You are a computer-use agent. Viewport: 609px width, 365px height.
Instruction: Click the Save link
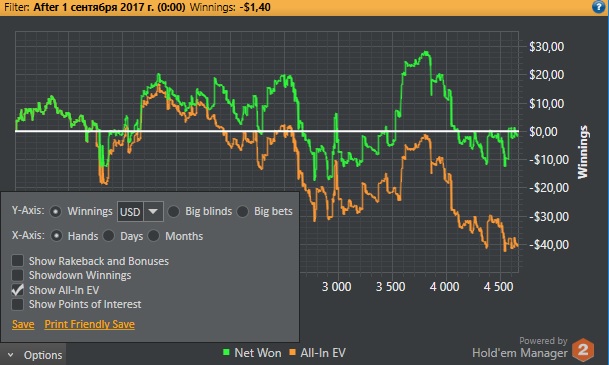[x=23, y=324]
